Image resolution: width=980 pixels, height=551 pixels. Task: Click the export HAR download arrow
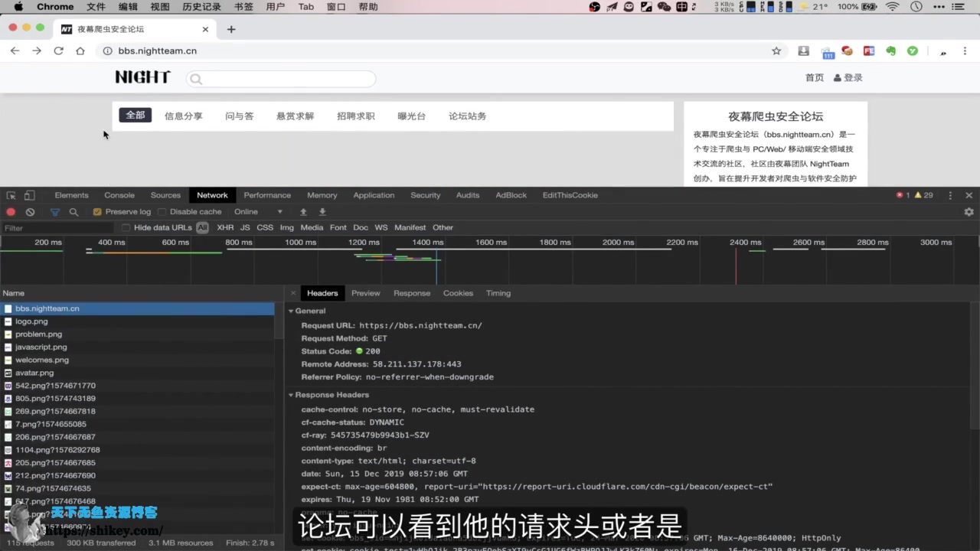[322, 212]
